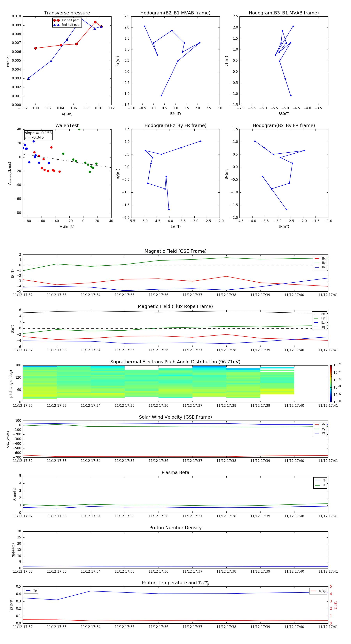
Task: Click the 'Magnetic Field (GSE Frame)' title
Action: (x=175, y=251)
